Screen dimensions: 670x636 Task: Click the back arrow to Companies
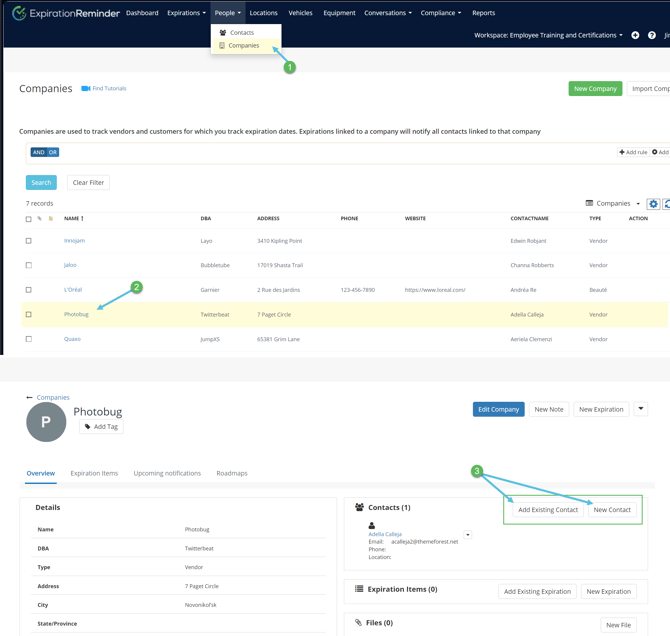[x=29, y=397]
